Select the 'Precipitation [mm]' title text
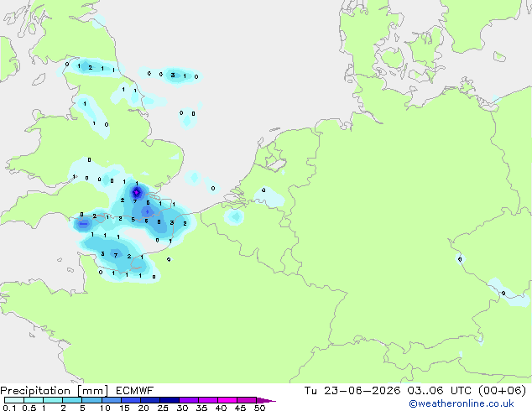Viewport: 532px width, 411px height. [x=55, y=391]
